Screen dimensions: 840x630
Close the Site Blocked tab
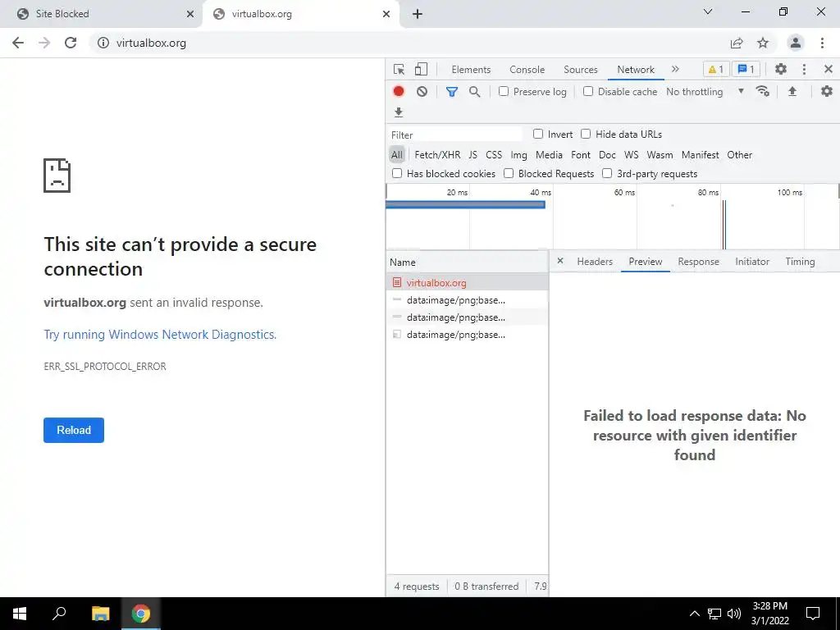tap(190, 14)
